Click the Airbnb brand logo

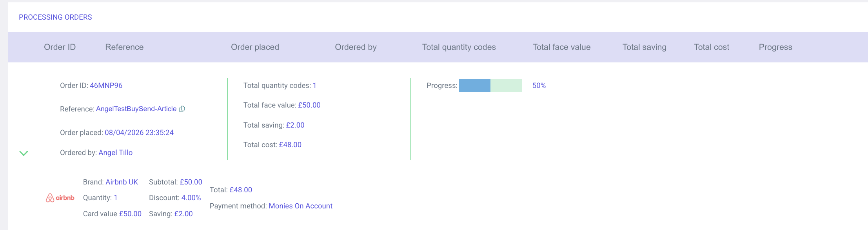point(60,198)
